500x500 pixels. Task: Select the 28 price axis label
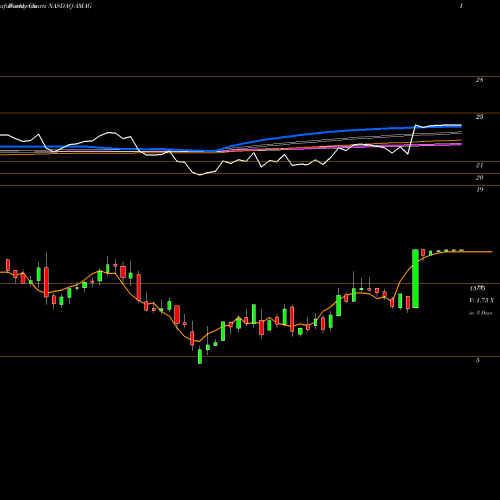pos(479,80)
